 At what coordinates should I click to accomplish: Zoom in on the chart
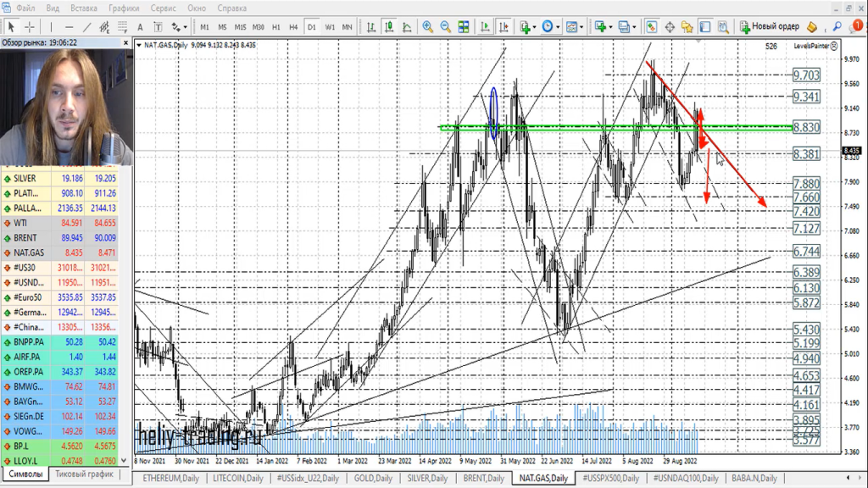click(427, 27)
